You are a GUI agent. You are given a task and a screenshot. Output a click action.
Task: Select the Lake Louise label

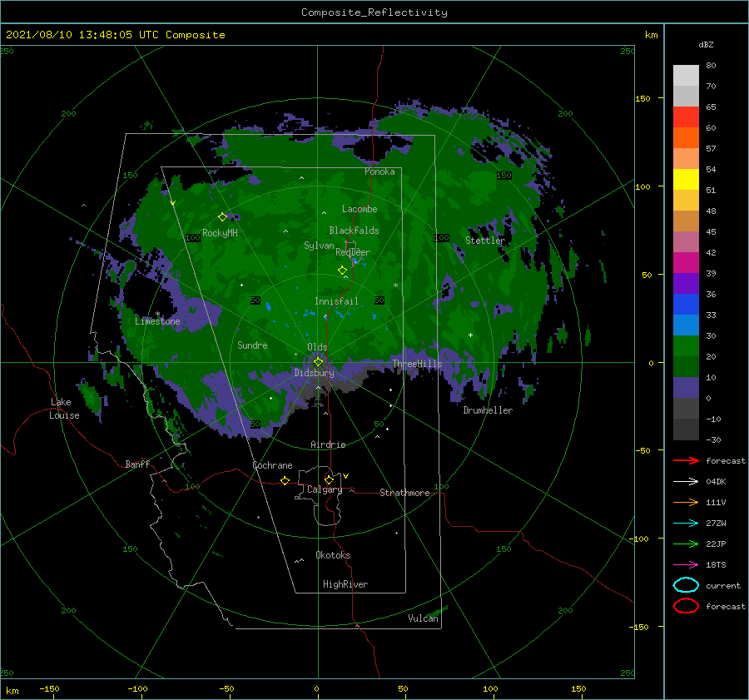tap(64, 409)
